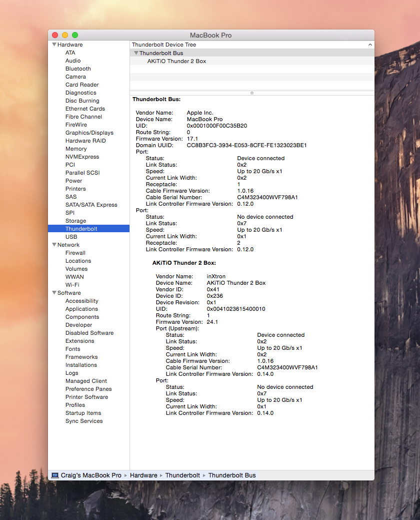This screenshot has width=420, height=520.
Task: Click Hardware in the path bar
Action: tap(143, 475)
